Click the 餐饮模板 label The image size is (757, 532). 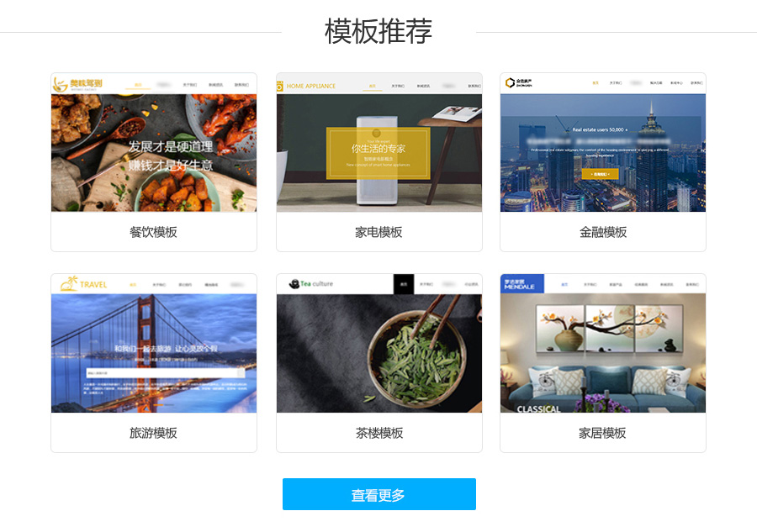pyautogui.click(x=154, y=233)
